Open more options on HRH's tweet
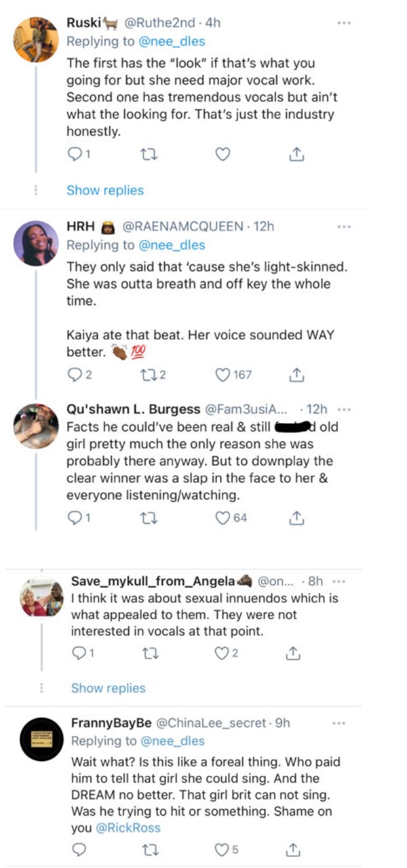 pos(344,226)
